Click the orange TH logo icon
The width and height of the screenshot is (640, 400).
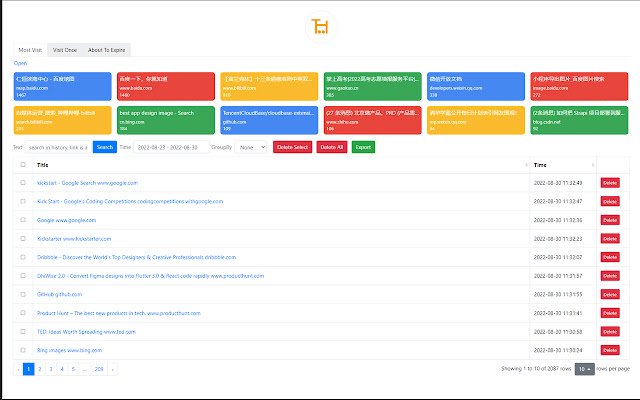(321, 27)
